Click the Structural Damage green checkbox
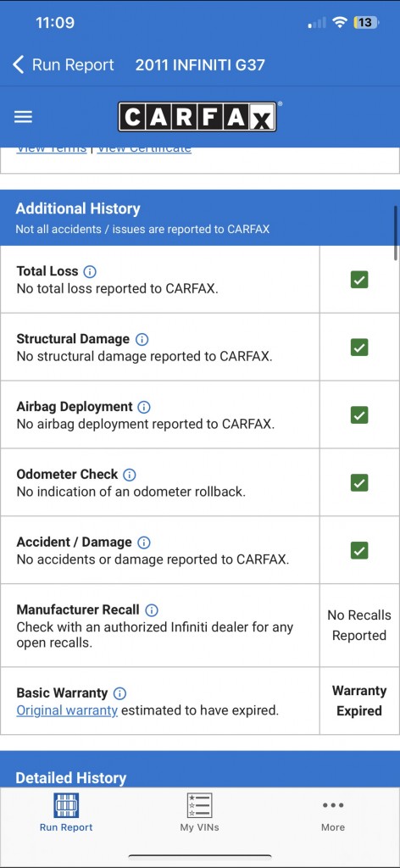 click(x=359, y=348)
